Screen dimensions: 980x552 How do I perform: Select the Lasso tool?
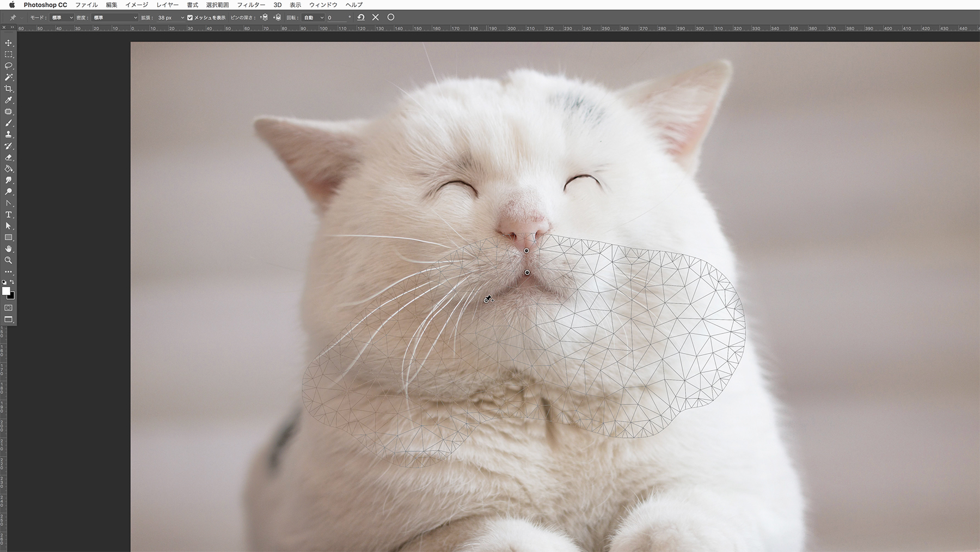8,66
